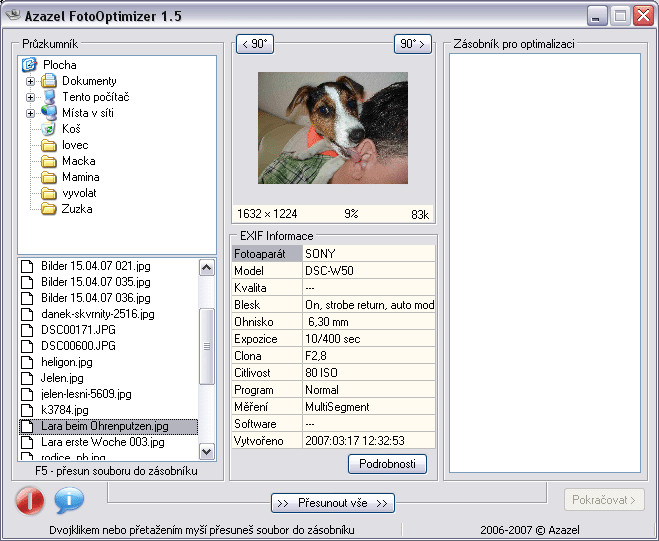Click the Blesk flash value cell
659x541 pixels.
[369, 305]
